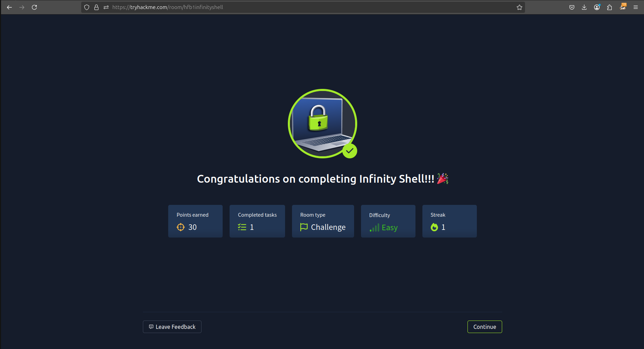Open site permissions icon in address bar

pos(106,7)
